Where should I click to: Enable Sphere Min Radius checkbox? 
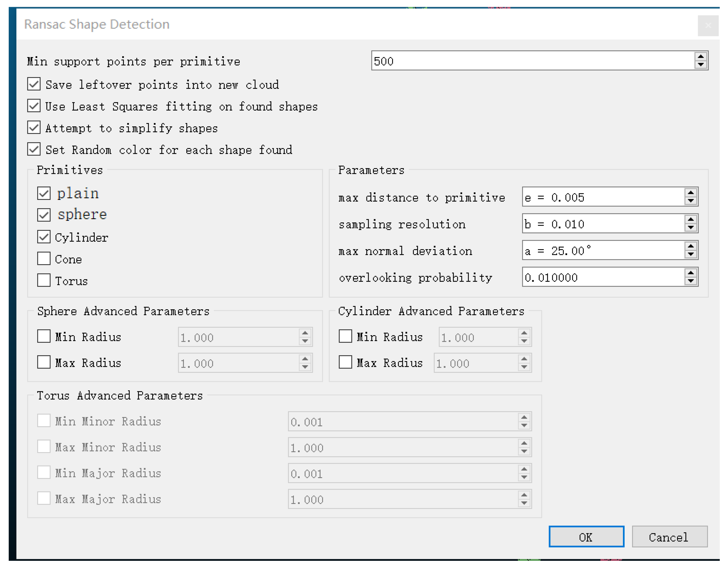point(44,336)
